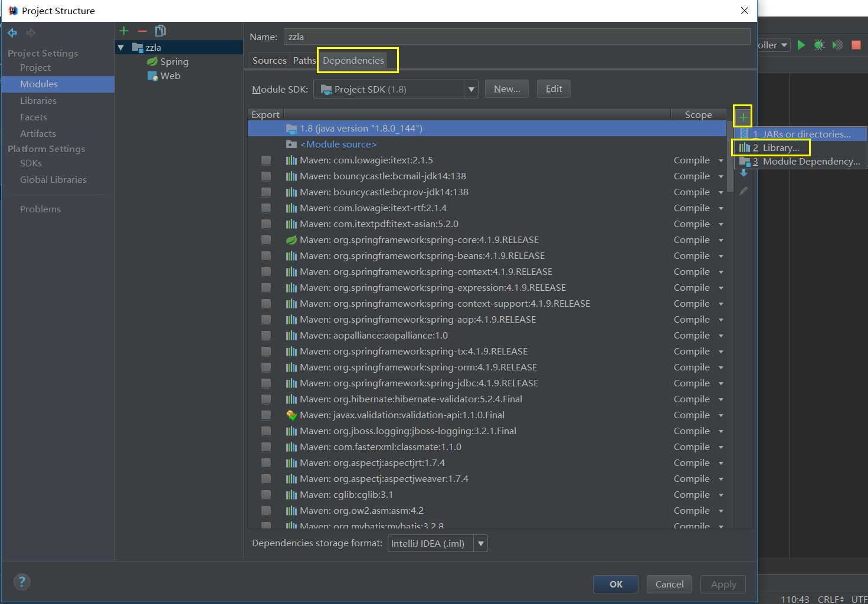The image size is (868, 604).
Task: Check export box for itext-asian:5.2.0
Action: [x=266, y=224]
